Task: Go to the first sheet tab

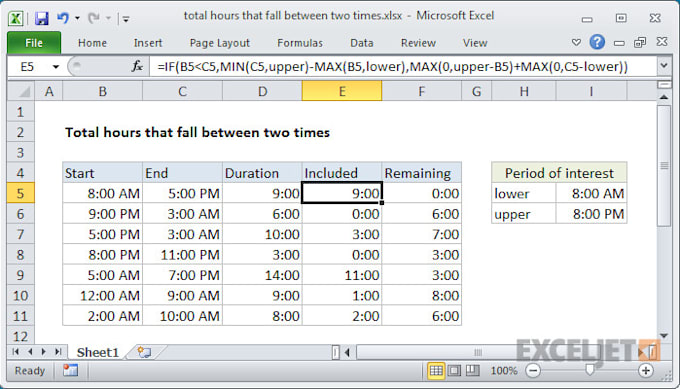Action: [16, 352]
